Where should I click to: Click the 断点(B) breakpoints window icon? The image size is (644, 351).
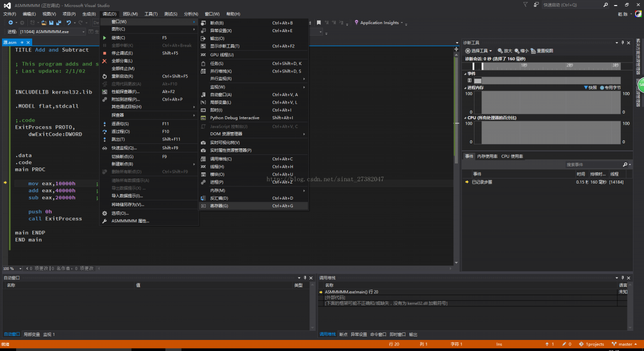203,23
